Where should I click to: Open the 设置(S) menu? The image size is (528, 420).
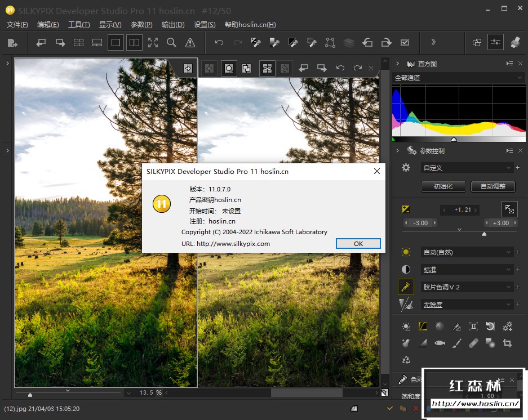click(205, 25)
